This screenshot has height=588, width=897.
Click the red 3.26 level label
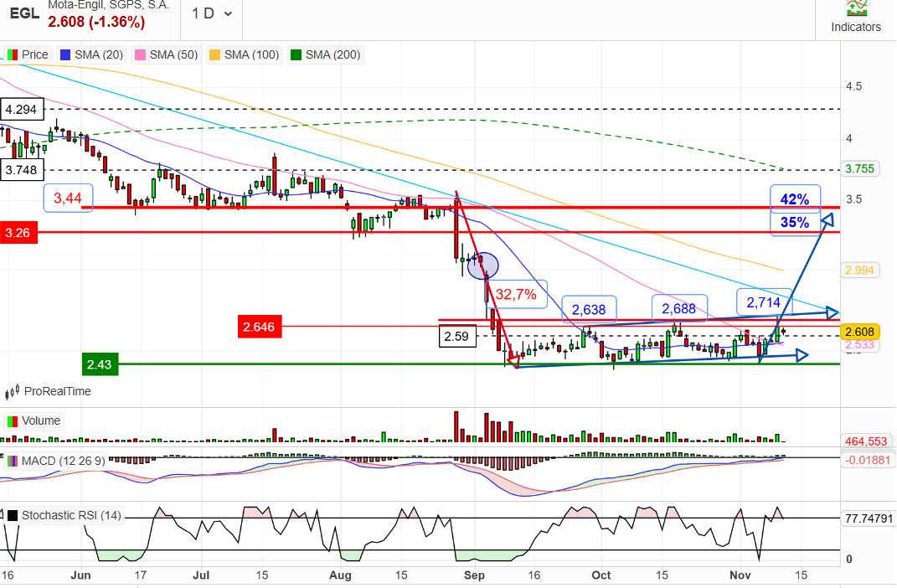(18, 233)
